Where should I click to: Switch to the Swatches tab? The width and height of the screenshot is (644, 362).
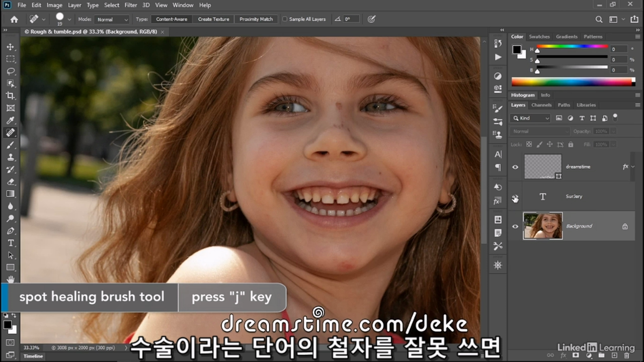539,37
